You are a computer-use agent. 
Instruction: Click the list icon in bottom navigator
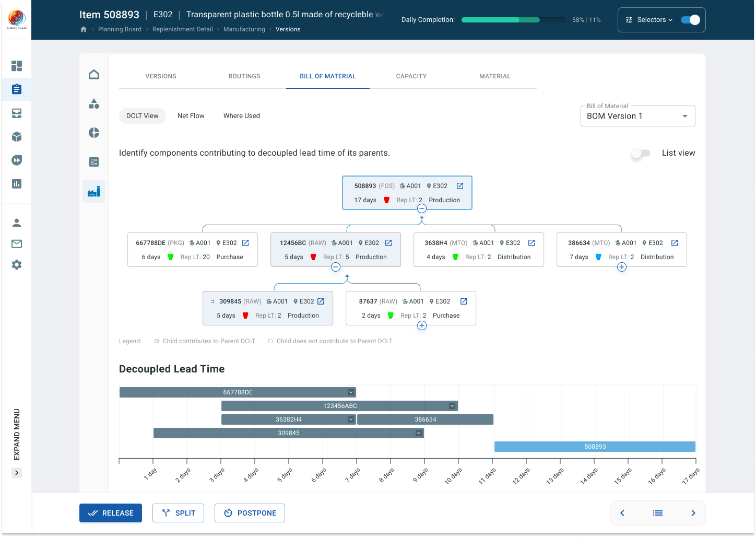[658, 513]
